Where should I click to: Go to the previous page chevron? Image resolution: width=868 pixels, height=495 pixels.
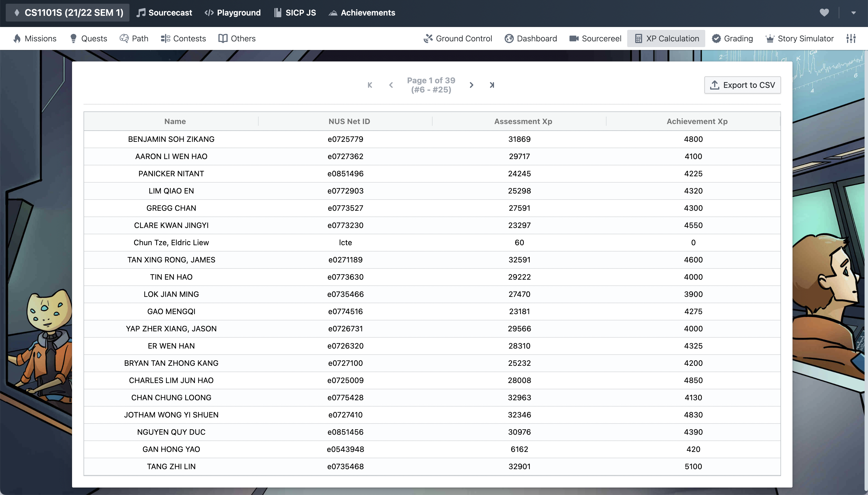(391, 85)
